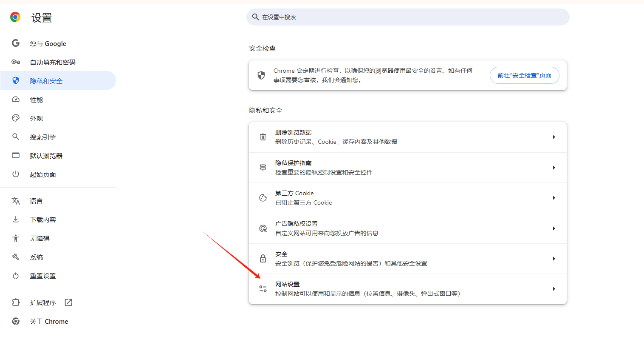
Task: Click the cookie icon for 第三方 Cookie
Action: [263, 198]
